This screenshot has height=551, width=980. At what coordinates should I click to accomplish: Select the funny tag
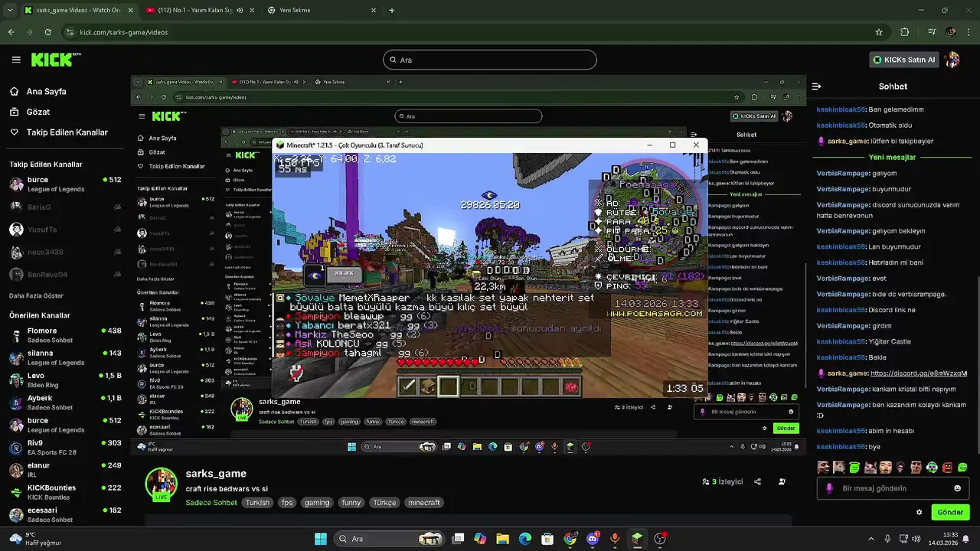pyautogui.click(x=351, y=503)
